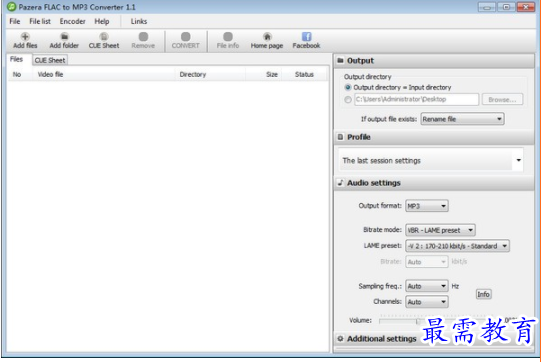This screenshot has width=544, height=362.
Task: Expand the Additional settings section header
Action: point(434,339)
